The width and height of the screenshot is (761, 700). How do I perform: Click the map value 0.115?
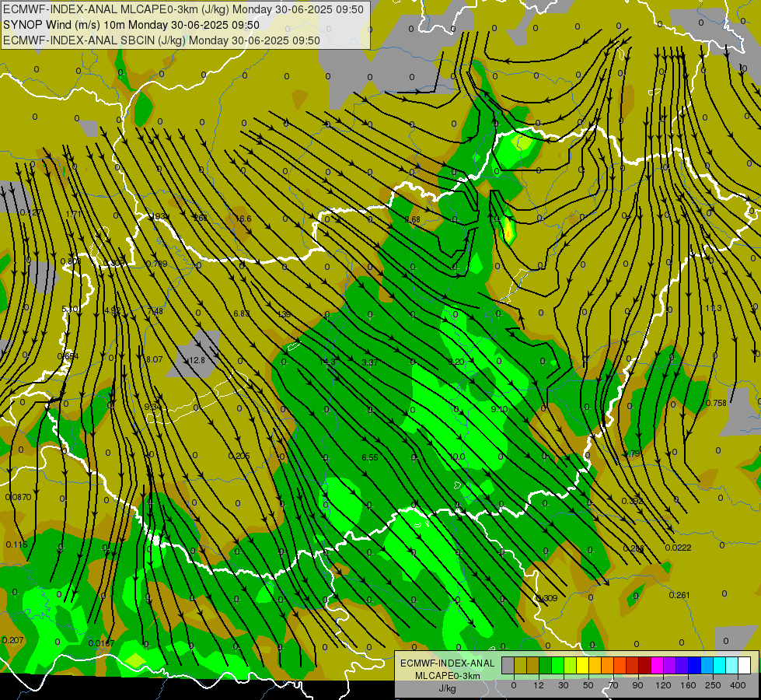(x=16, y=544)
